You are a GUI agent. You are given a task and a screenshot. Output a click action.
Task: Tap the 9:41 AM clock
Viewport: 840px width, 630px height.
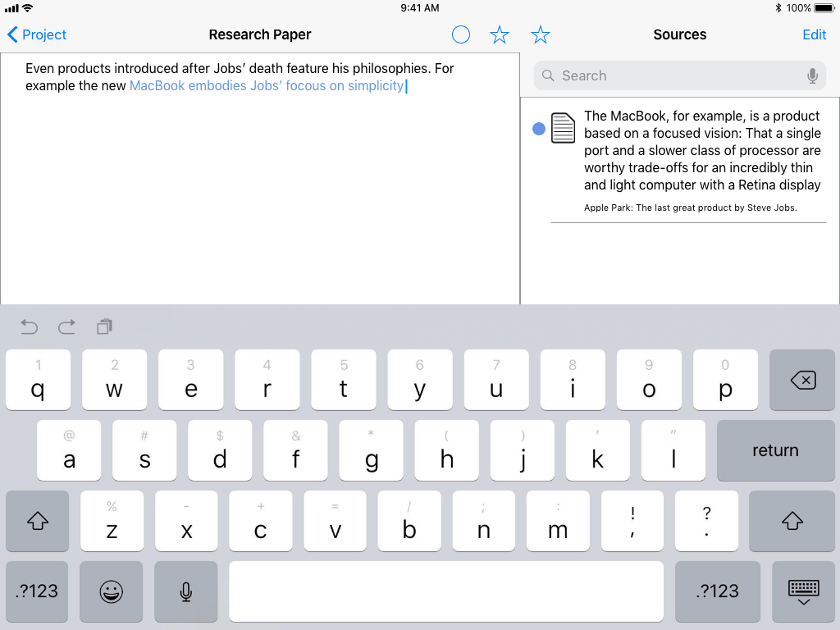click(x=420, y=8)
